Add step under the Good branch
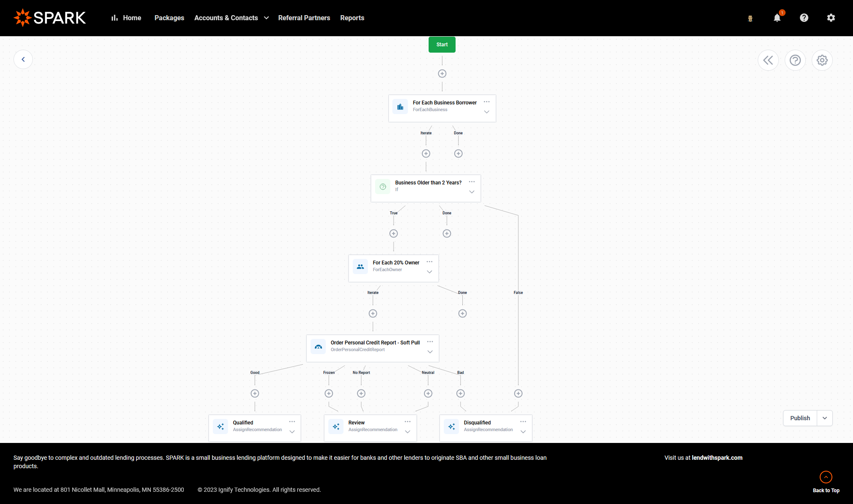Viewport: 853px width, 504px height. click(255, 393)
